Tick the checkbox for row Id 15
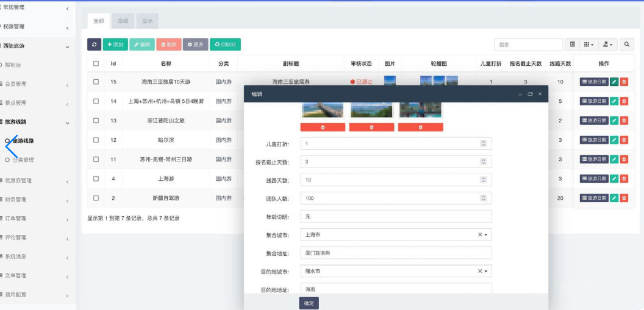This screenshot has height=310, width=644. click(x=96, y=82)
